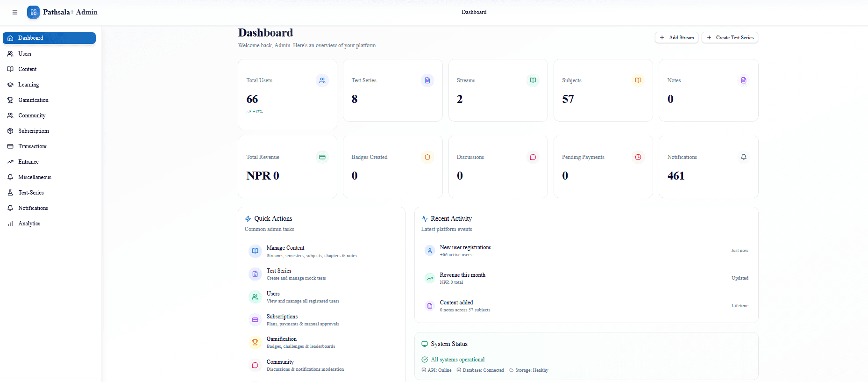Image resolution: width=868 pixels, height=382 pixels.
Task: Open Gamification quick action
Action: pyautogui.click(x=321, y=342)
